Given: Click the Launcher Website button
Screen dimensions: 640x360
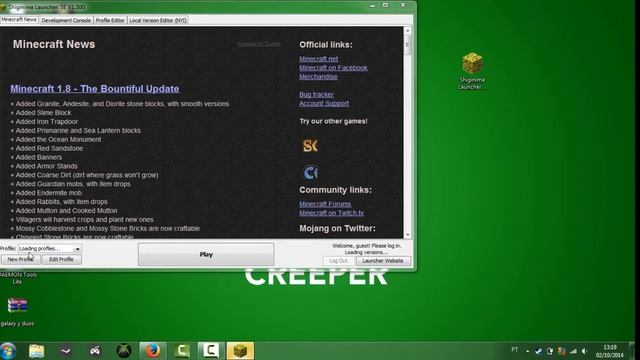Looking at the screenshot, I should [383, 261].
